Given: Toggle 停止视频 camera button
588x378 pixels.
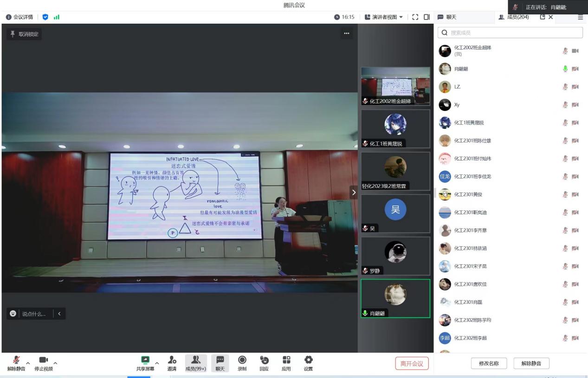Looking at the screenshot, I should tap(43, 360).
